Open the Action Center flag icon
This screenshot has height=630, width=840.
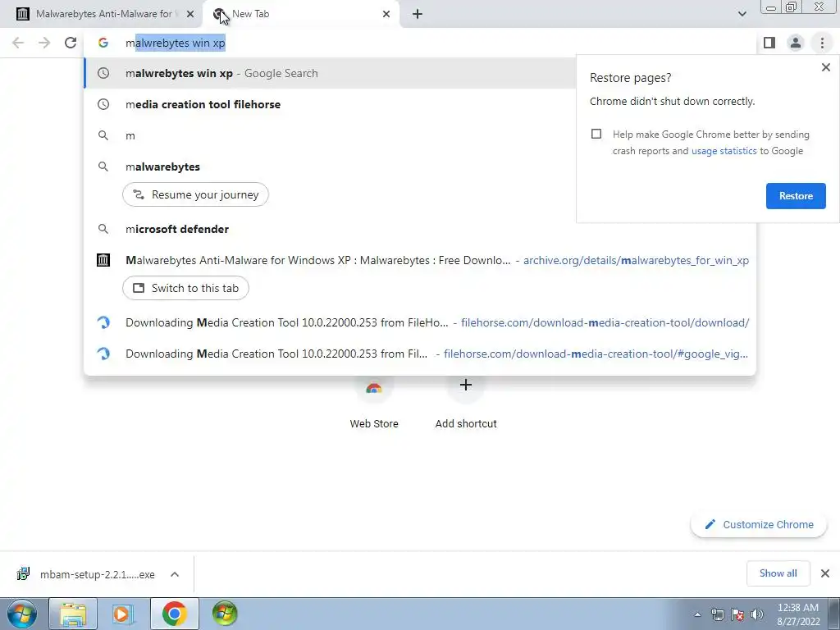click(737, 615)
